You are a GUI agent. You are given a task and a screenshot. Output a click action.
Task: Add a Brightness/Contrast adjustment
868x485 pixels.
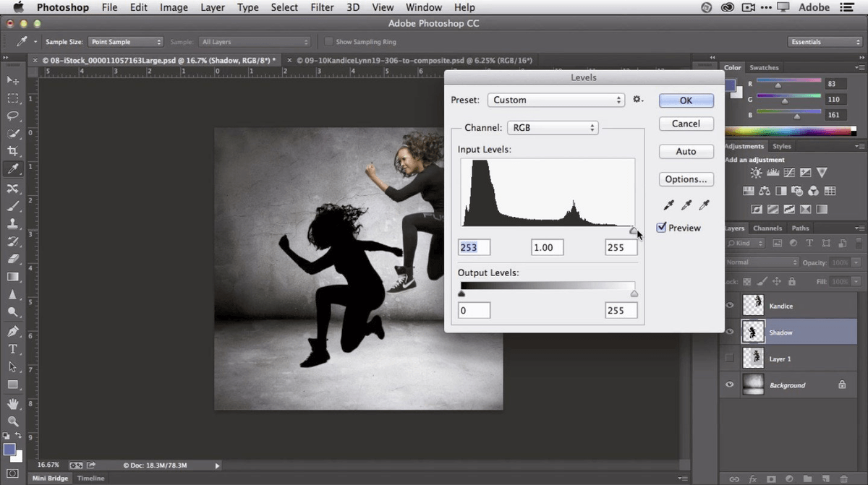[x=756, y=172]
